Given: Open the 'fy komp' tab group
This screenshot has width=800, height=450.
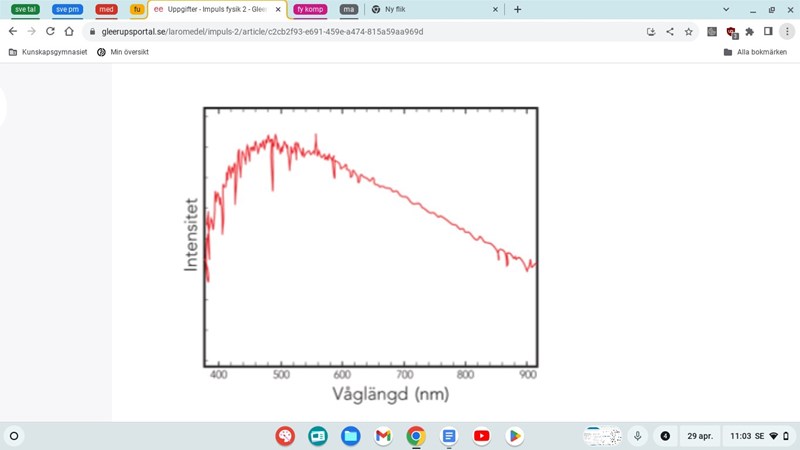Looking at the screenshot, I should point(310,9).
